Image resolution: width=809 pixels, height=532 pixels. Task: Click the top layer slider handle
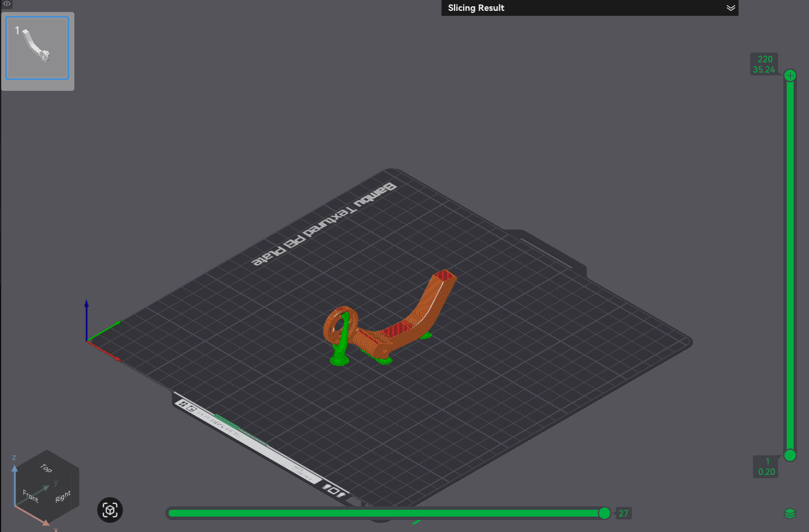click(790, 75)
